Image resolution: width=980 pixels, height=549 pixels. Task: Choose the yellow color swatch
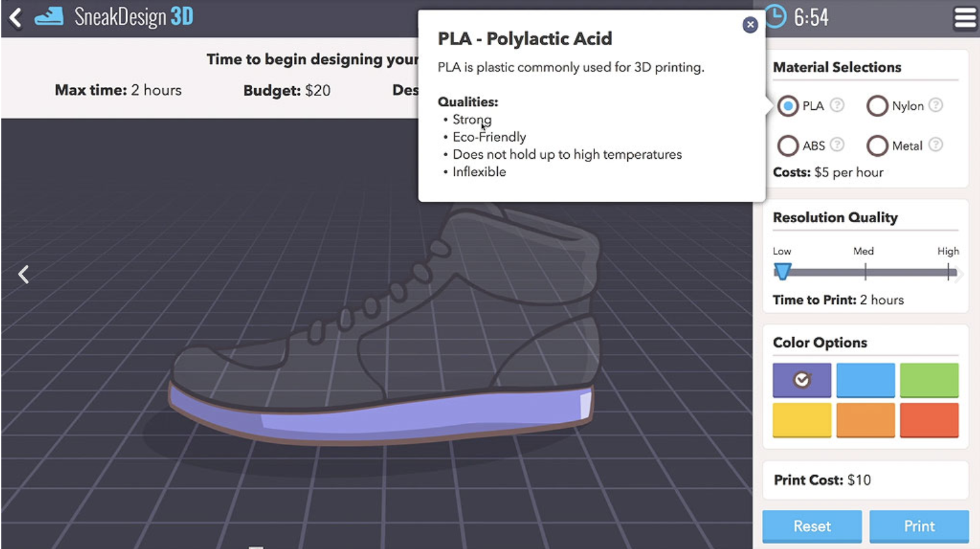(802, 420)
